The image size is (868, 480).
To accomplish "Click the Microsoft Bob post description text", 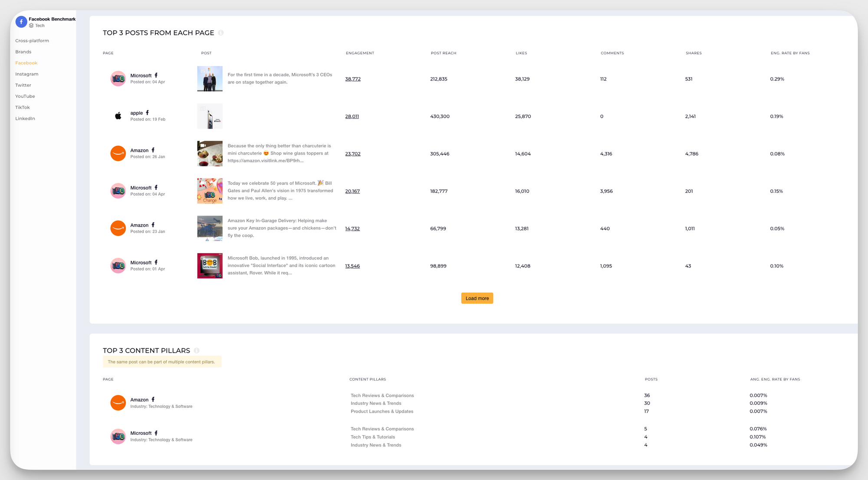I will (x=282, y=265).
